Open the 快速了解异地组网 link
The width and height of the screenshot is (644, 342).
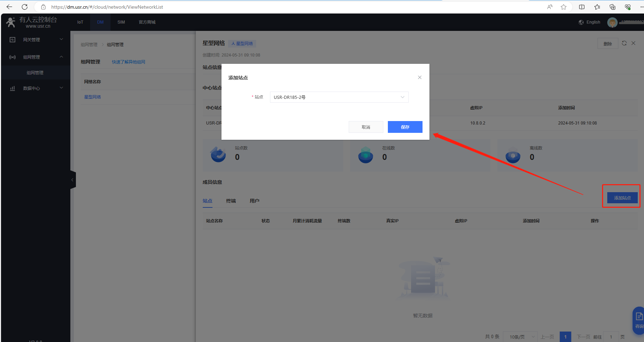coord(128,62)
